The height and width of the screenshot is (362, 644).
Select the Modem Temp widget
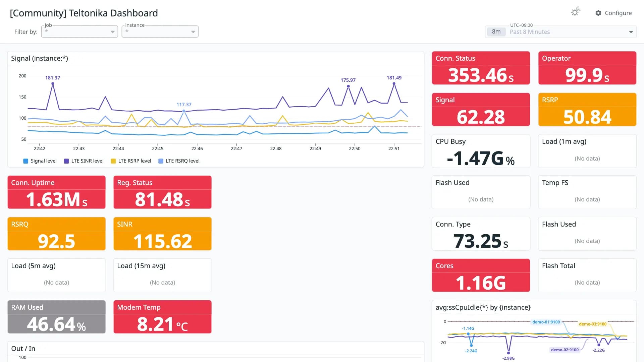click(162, 317)
